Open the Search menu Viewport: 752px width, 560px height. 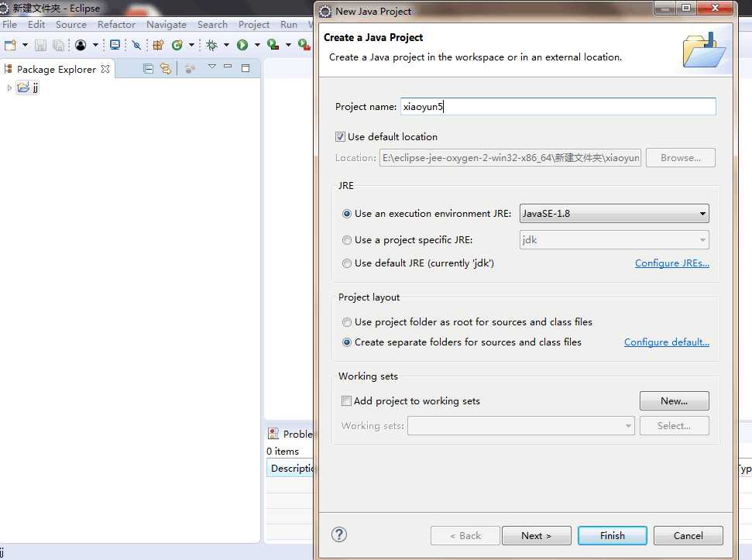click(212, 25)
